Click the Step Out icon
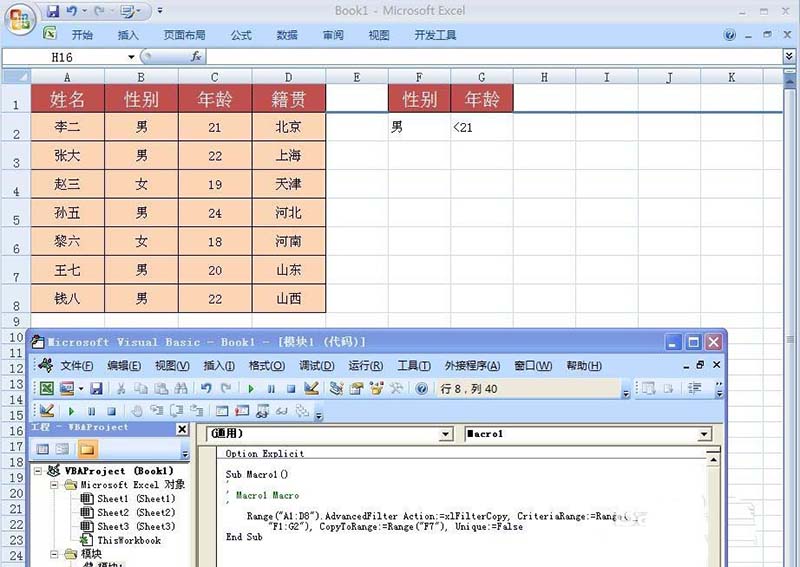 (196, 411)
